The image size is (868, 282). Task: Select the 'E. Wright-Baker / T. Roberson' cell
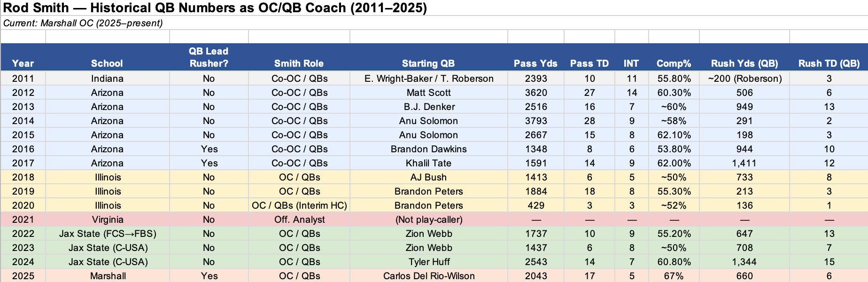[x=428, y=78]
